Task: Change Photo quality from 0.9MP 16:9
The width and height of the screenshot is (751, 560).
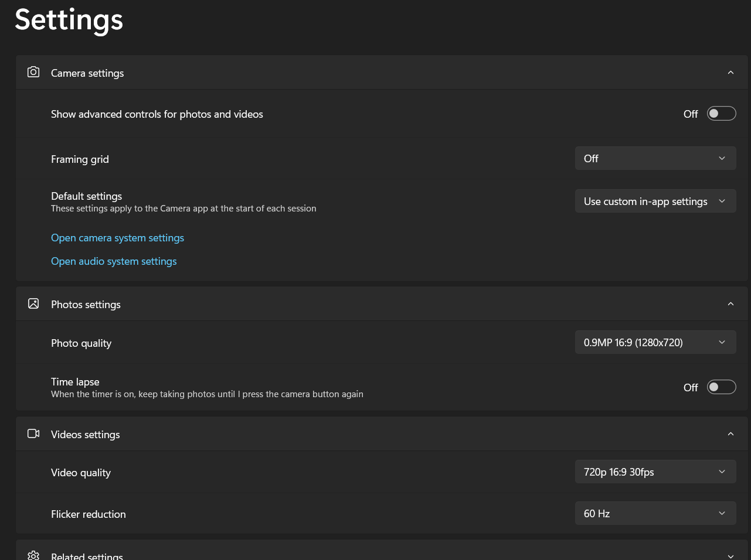Action: [655, 343]
